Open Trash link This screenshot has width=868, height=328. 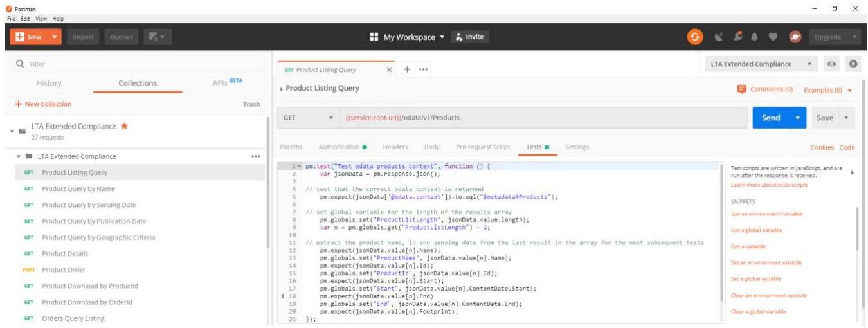click(x=251, y=104)
